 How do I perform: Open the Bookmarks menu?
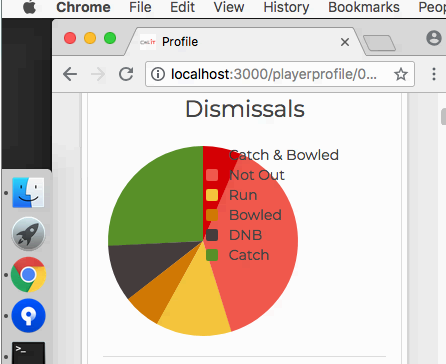[364, 7]
